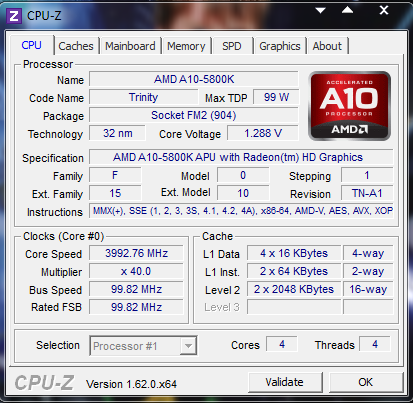Screen dimensions: 413x403
Task: Go to the SPD tab
Action: 232,46
